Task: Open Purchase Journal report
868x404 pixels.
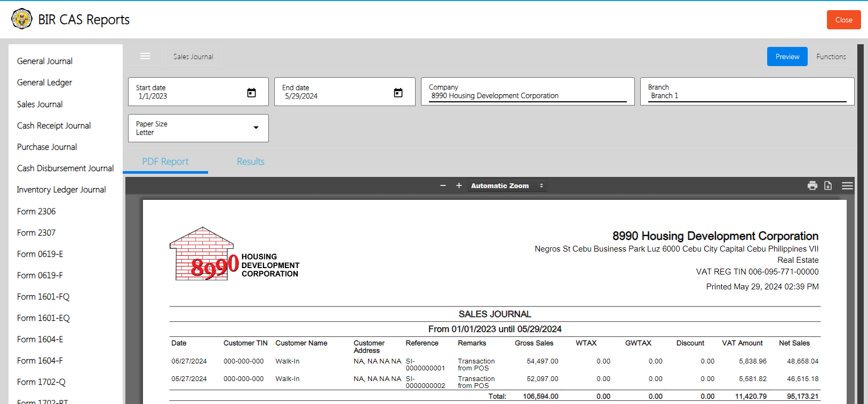Action: [47, 147]
